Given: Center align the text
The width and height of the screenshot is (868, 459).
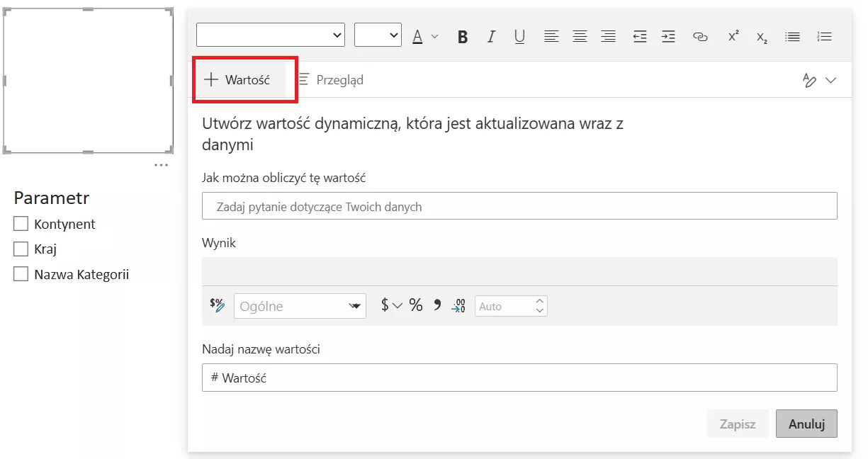Looking at the screenshot, I should click(580, 37).
